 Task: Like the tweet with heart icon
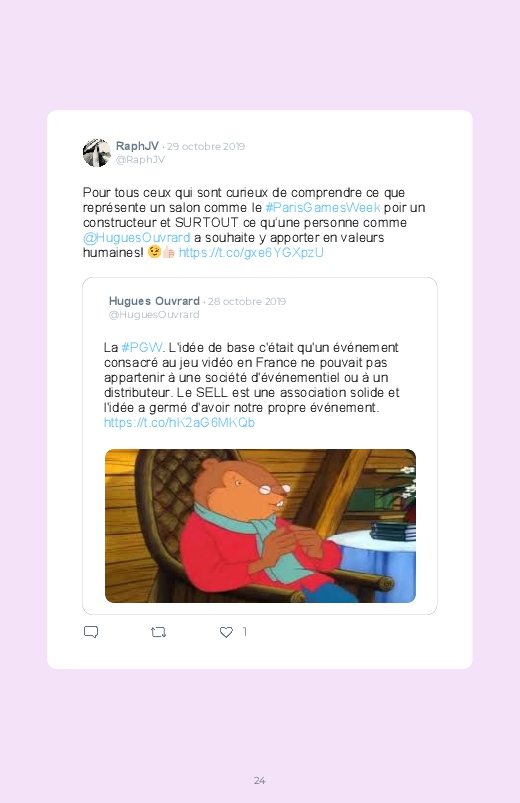pos(226,632)
